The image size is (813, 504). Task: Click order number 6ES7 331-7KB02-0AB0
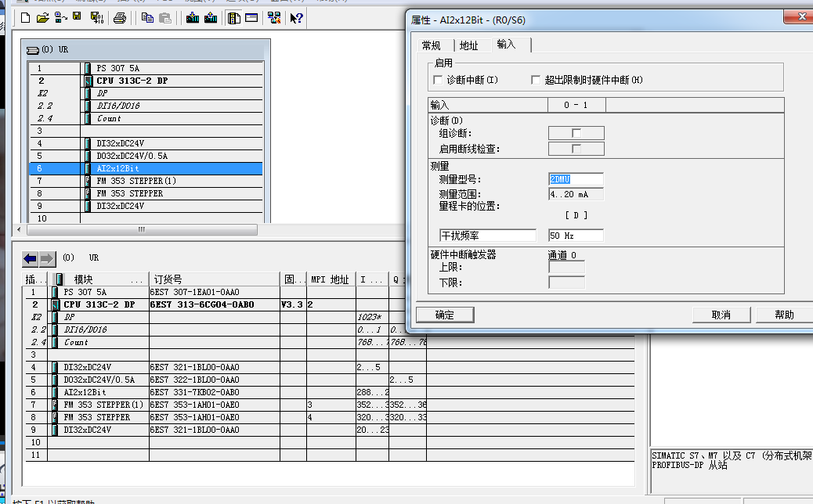click(194, 392)
